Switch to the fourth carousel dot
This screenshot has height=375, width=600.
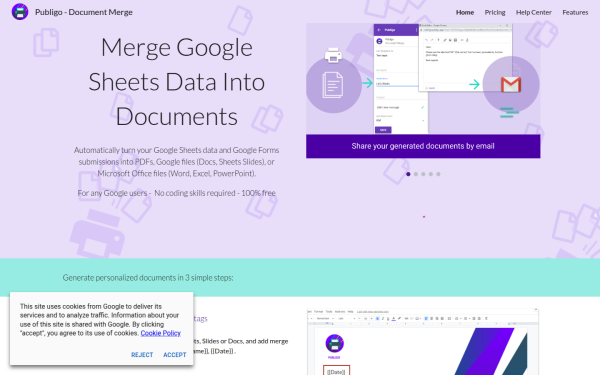tap(431, 174)
